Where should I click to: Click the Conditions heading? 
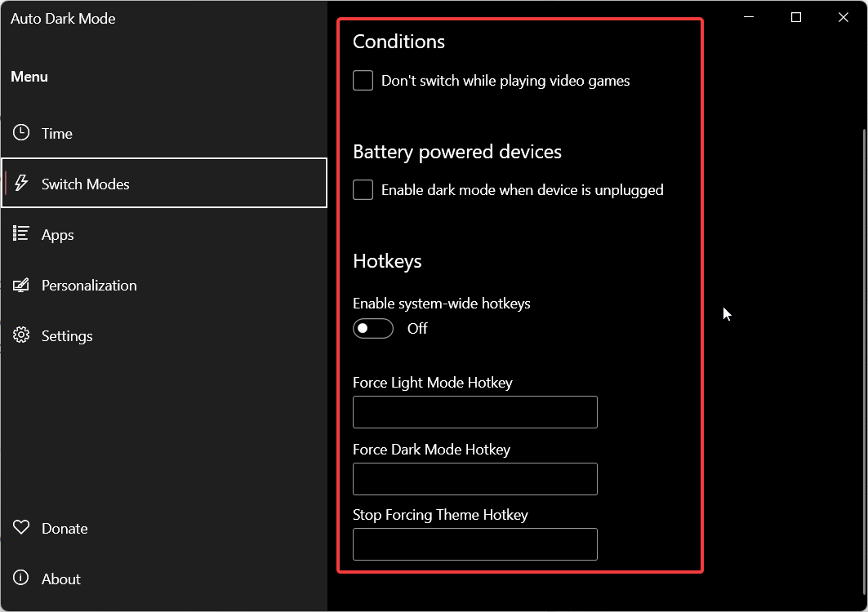[398, 42]
